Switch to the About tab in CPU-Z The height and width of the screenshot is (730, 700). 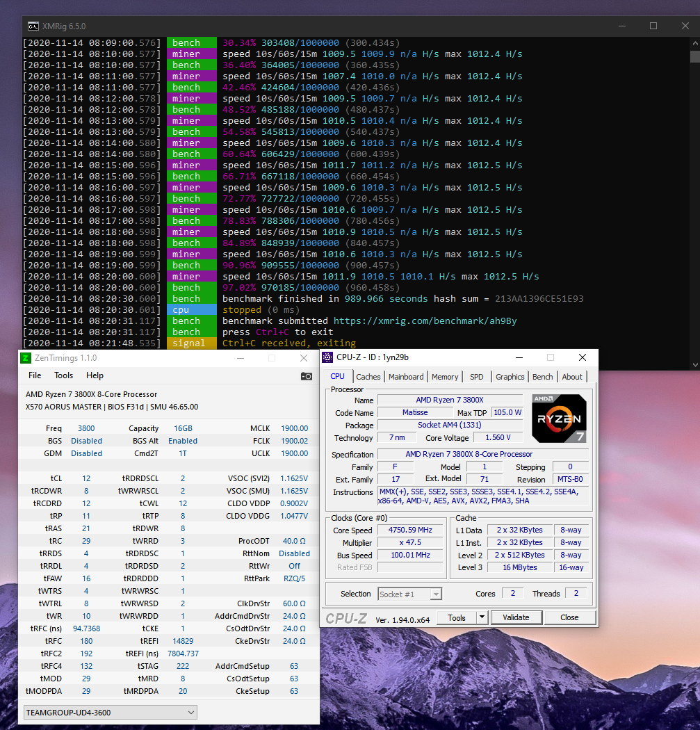coord(572,377)
